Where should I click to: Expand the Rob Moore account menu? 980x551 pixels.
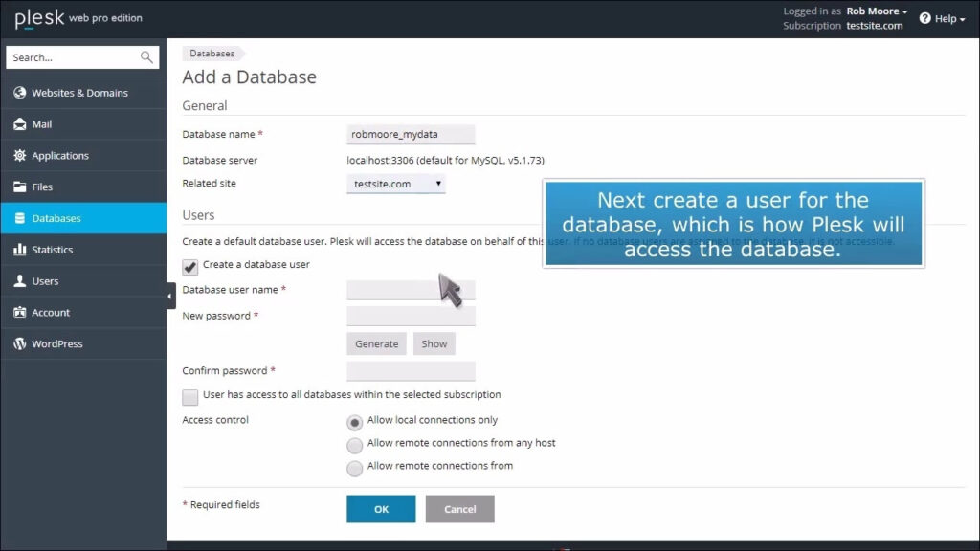click(875, 11)
